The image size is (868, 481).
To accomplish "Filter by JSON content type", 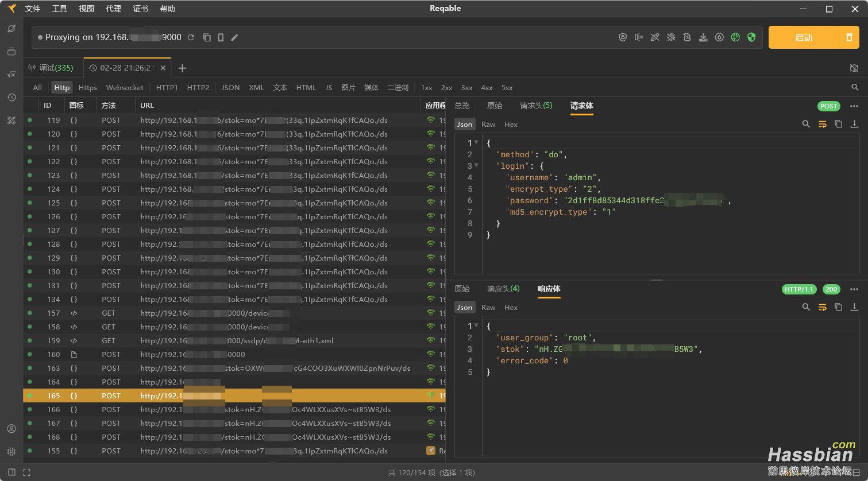I will 230,87.
